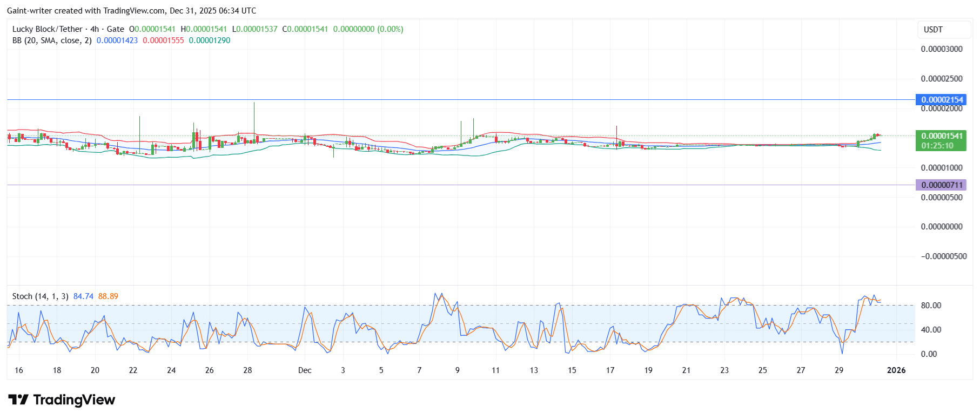
Task: Select the blue 0.00002154 price label
Action: tap(942, 100)
